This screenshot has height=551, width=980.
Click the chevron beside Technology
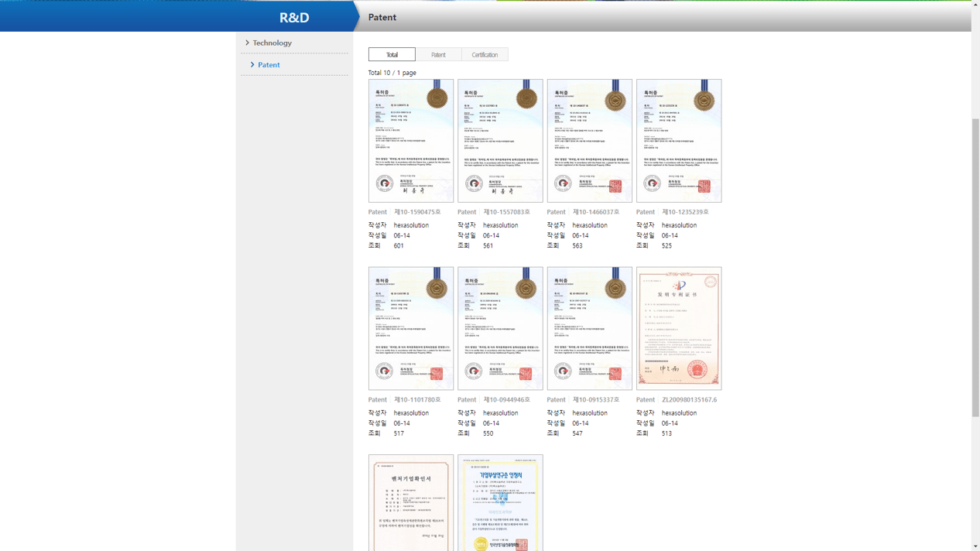(248, 43)
